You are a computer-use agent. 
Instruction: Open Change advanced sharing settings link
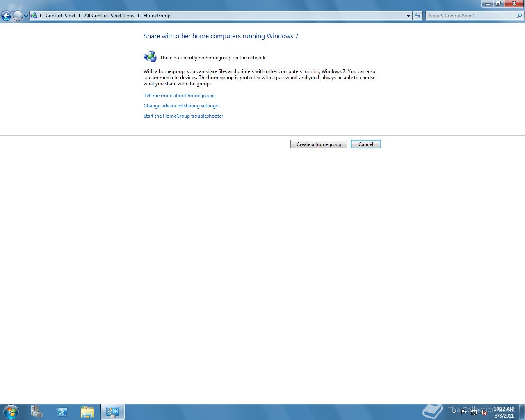tap(183, 106)
